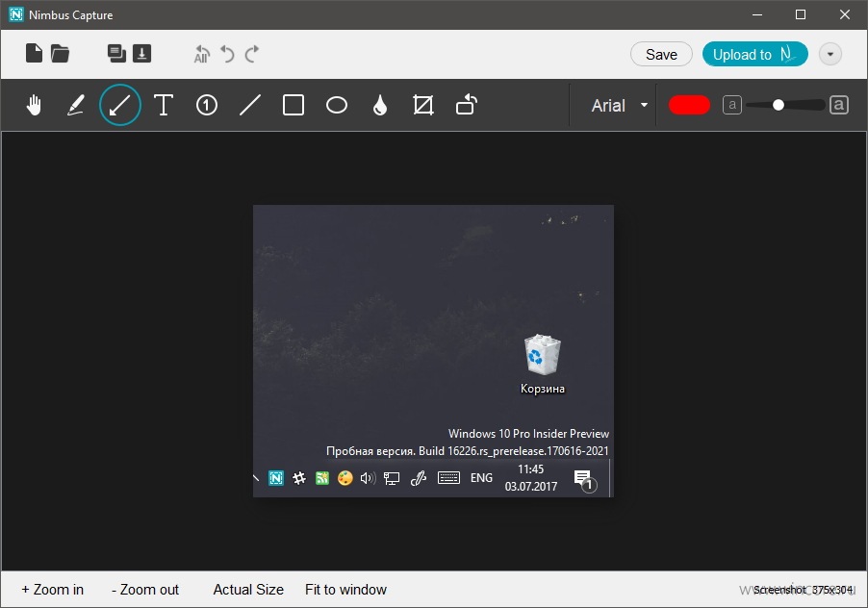Viewport: 868px width, 608px height.
Task: Select the arrow tool
Action: [120, 105]
